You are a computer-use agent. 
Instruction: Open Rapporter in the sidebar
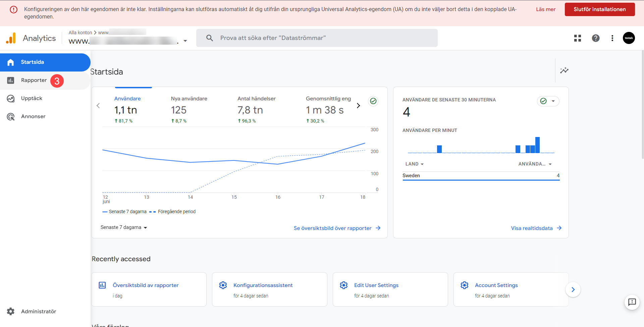click(x=34, y=80)
